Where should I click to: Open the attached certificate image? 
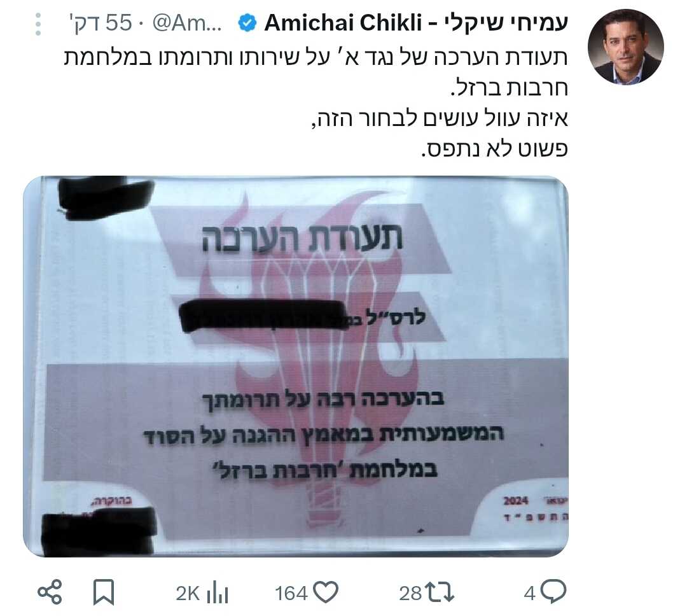point(296,367)
